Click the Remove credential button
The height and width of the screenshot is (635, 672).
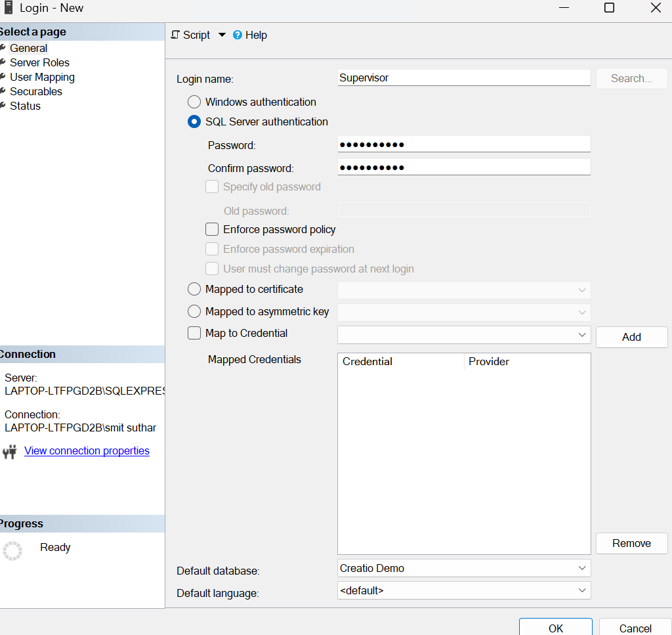[631, 543]
